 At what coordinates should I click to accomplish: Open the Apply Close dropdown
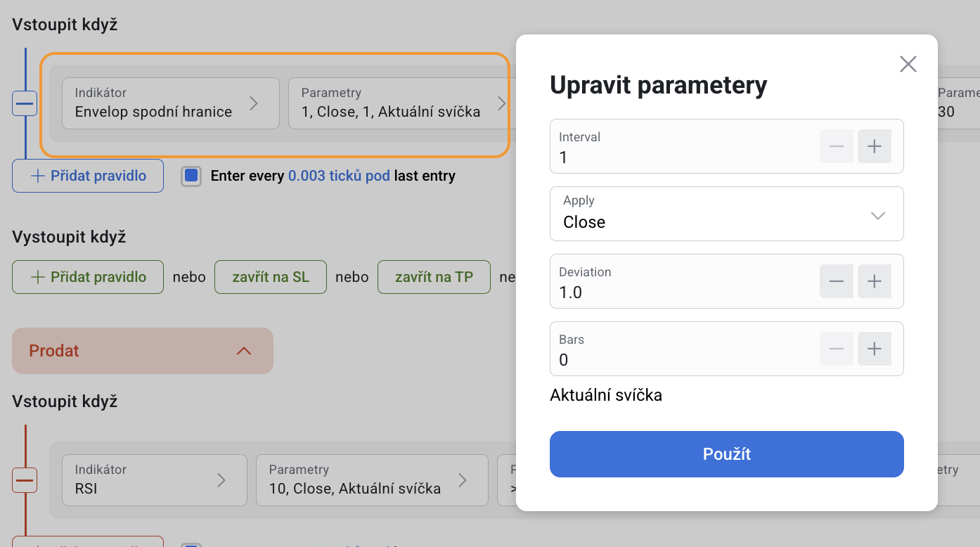coord(726,214)
